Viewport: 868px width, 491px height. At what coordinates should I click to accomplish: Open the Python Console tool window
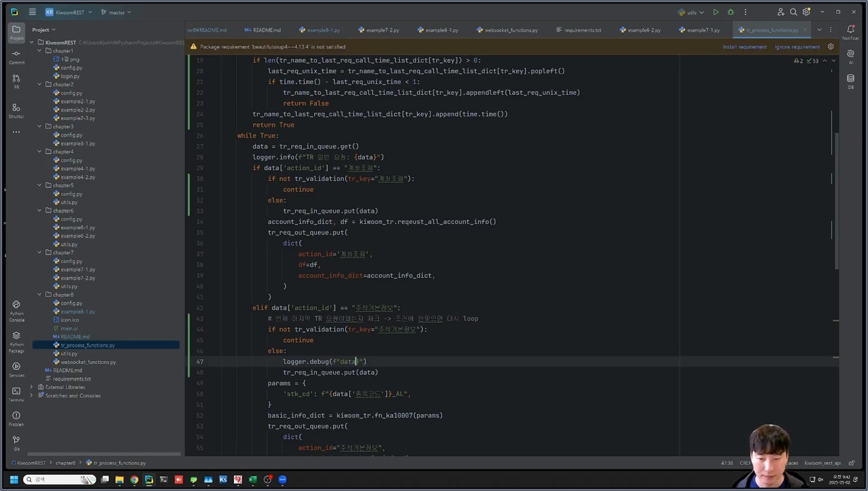16,311
